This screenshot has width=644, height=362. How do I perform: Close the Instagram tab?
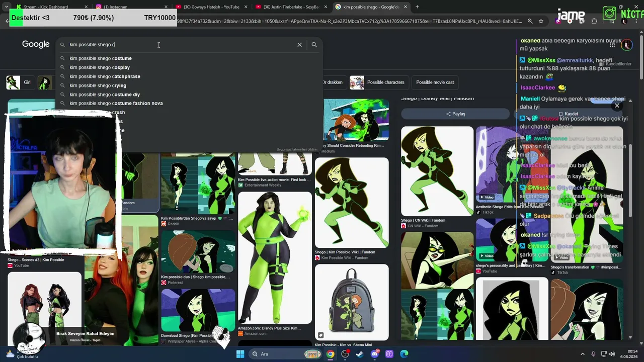(x=165, y=7)
